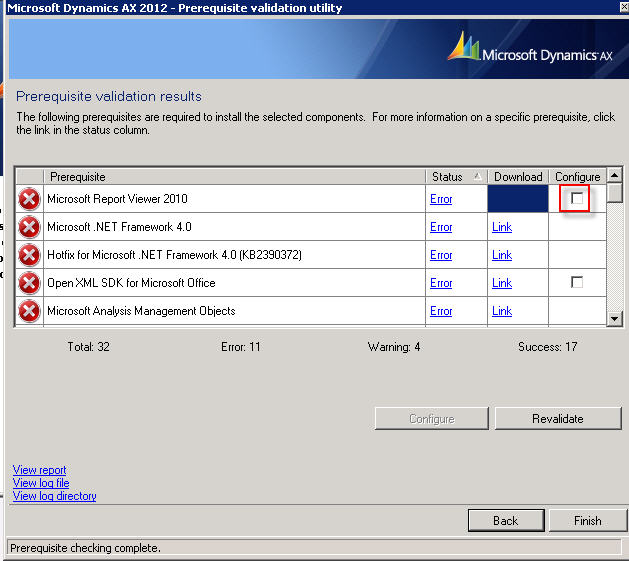Click the disabled Configure button
This screenshot has height=561, width=629.
pos(432,419)
